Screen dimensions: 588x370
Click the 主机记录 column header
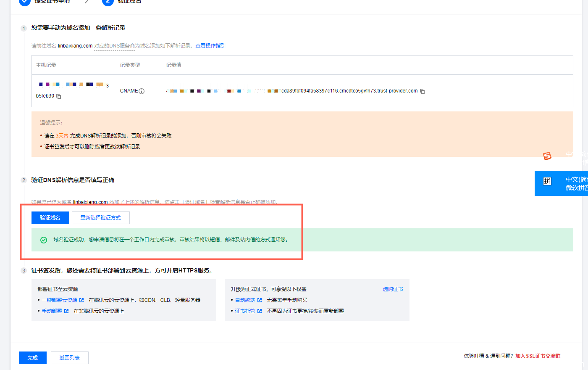coord(46,65)
